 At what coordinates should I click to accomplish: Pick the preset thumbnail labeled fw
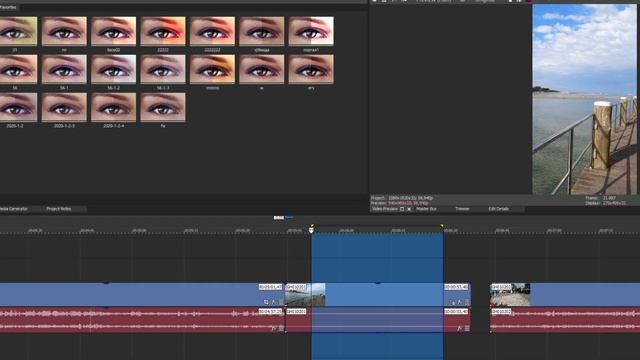pyautogui.click(x=163, y=107)
